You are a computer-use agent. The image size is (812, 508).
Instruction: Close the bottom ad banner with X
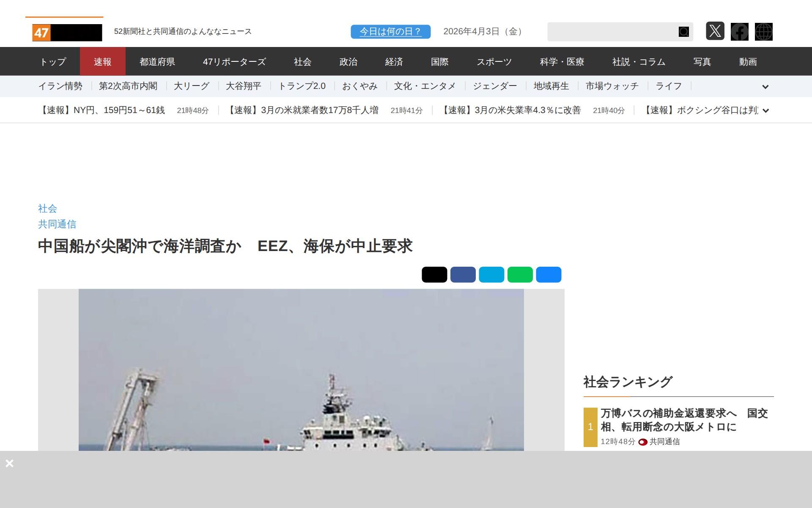[10, 463]
